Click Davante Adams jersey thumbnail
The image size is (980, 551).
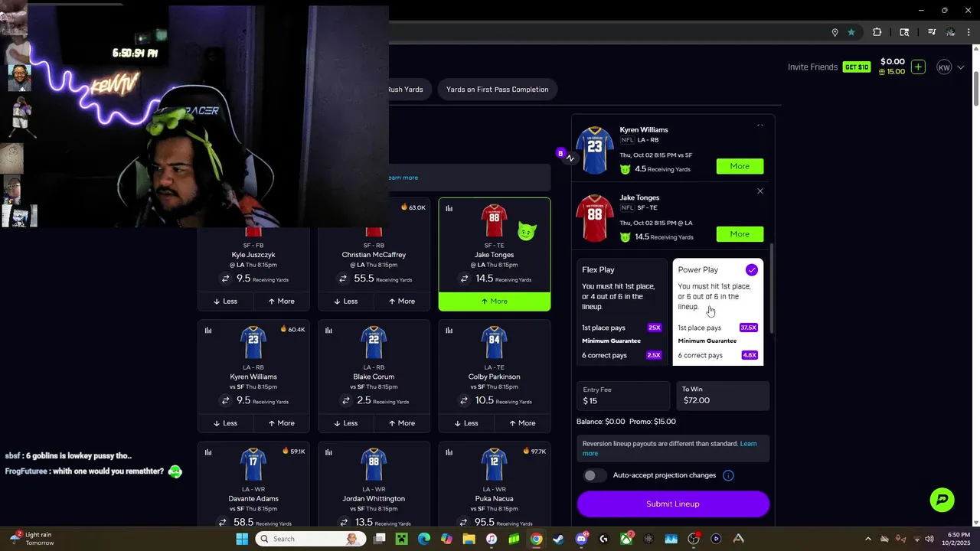(253, 465)
